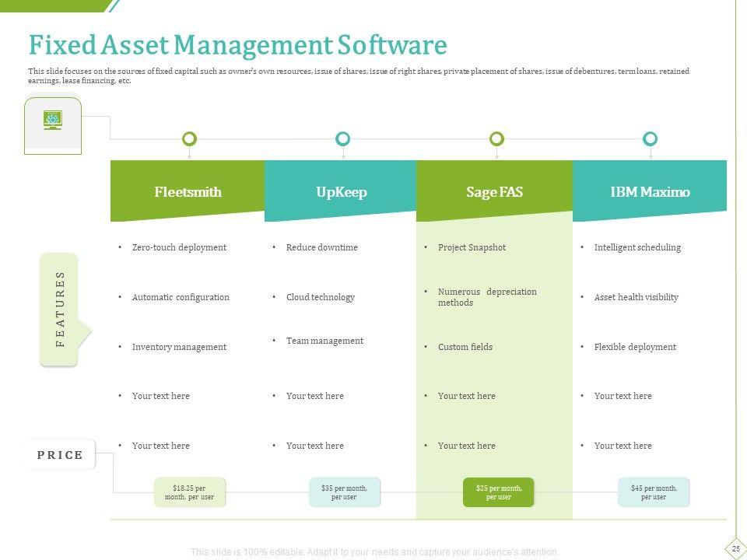Select the circle marker above UpKeep
This screenshot has width=747, height=560.
click(x=342, y=139)
